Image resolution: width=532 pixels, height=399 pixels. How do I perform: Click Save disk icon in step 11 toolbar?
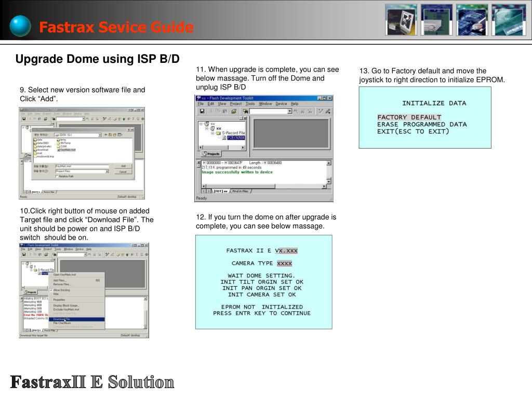(202, 111)
